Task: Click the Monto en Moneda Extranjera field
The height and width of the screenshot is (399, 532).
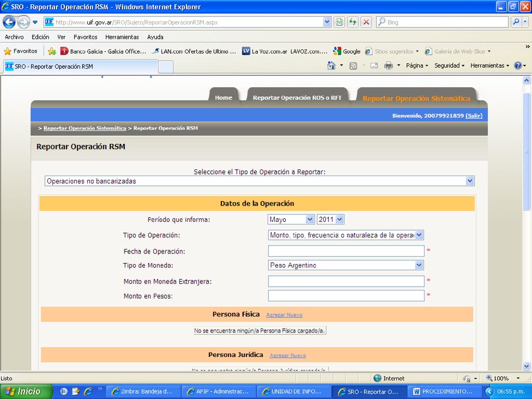Action: pos(346,281)
